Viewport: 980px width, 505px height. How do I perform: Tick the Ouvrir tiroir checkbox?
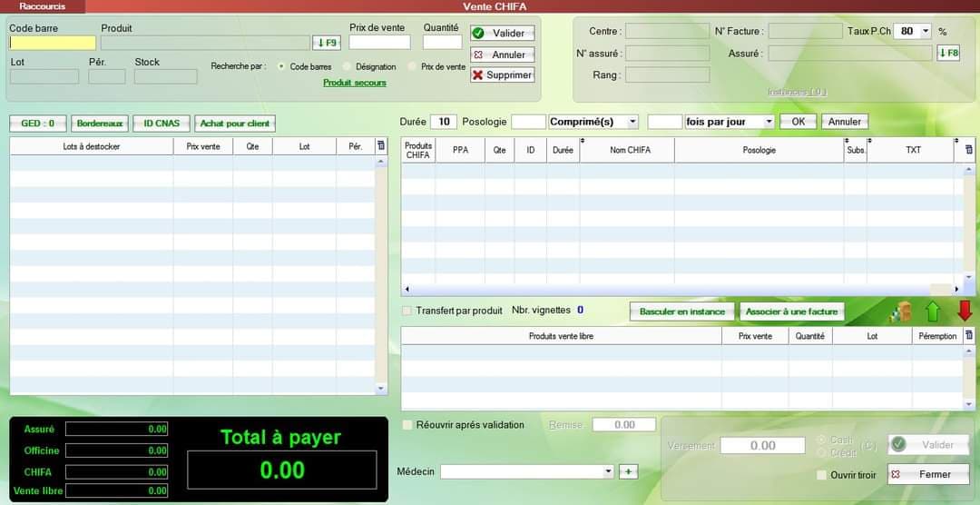822,475
